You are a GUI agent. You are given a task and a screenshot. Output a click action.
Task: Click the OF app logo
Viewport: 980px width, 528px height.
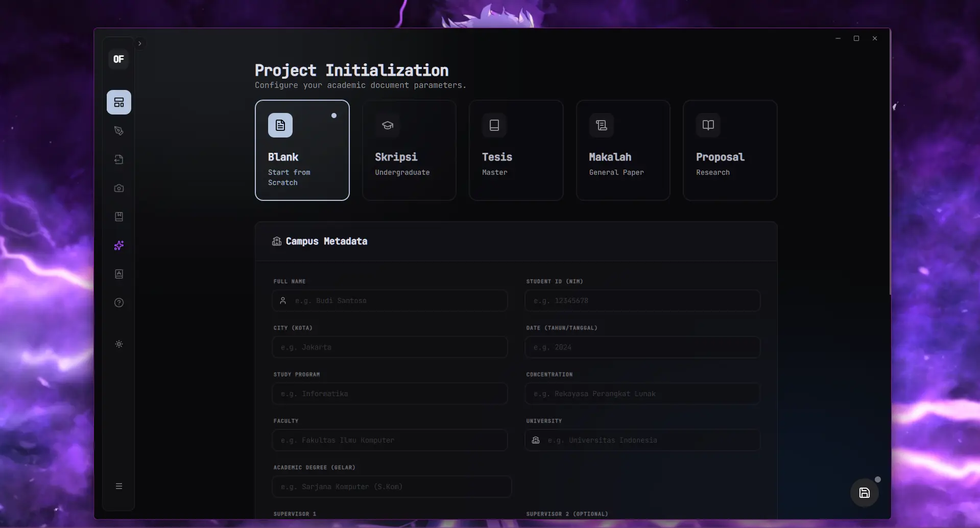tap(118, 59)
